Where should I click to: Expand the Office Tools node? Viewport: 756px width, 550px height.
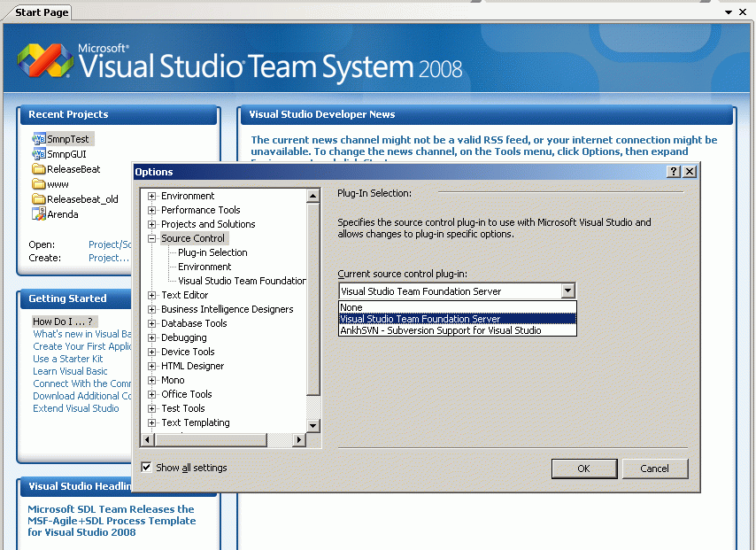tap(152, 394)
